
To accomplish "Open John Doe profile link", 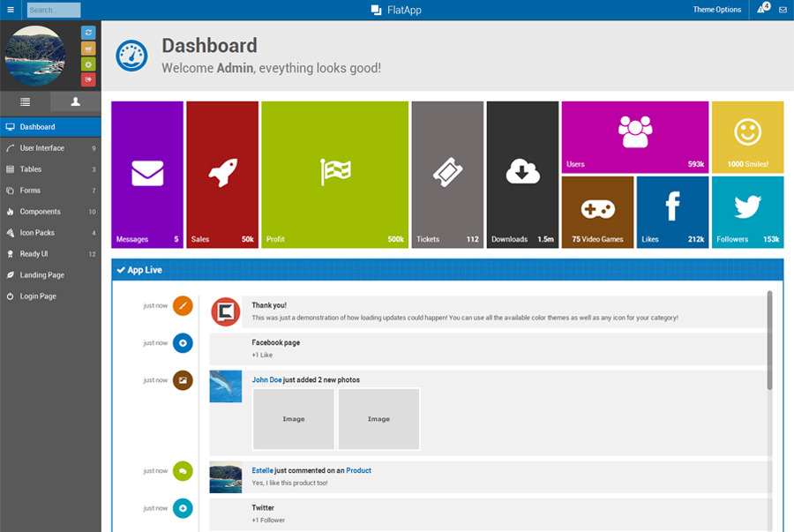I will click(x=266, y=379).
